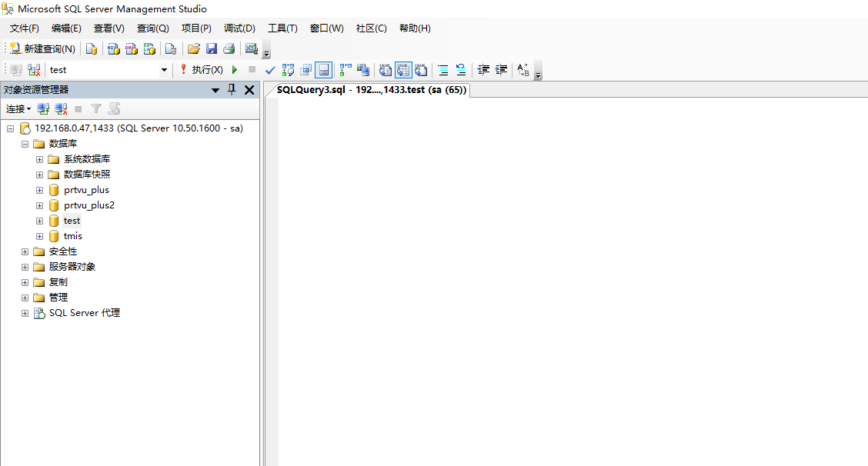Click the green Debug play arrow
868x466 pixels.
point(235,70)
